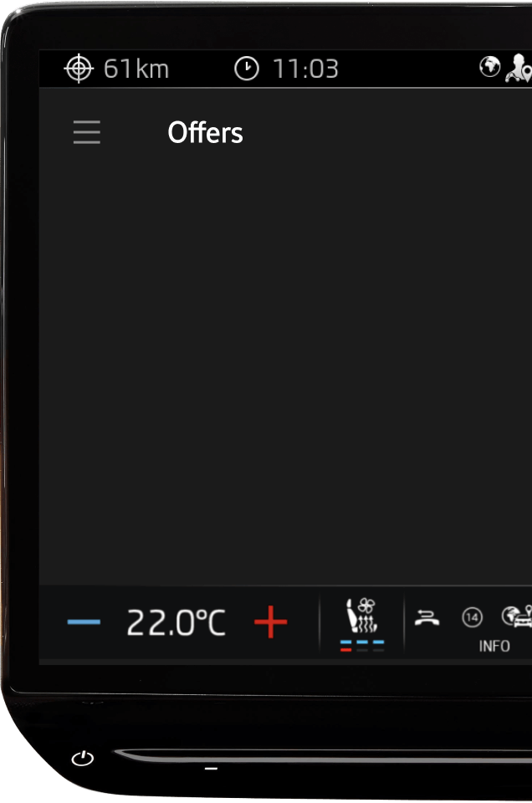Screen dimensions: 532x803
Task: Open the call transfer phone icon
Action: pos(427,617)
